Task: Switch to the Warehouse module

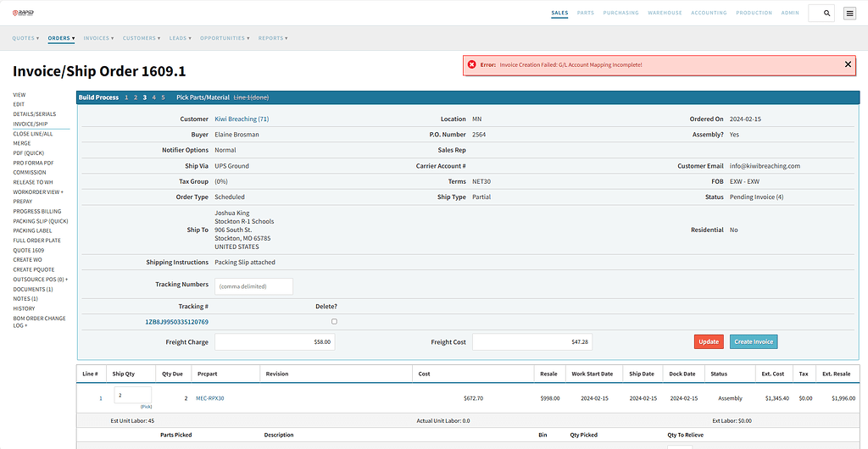Action: pos(665,13)
